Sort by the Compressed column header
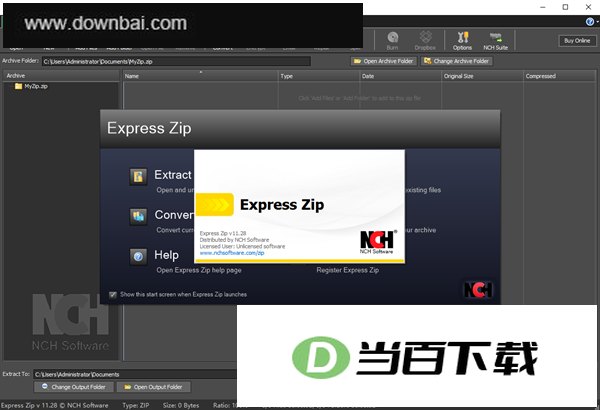Viewport: 600px width, 410px height. 559,76
